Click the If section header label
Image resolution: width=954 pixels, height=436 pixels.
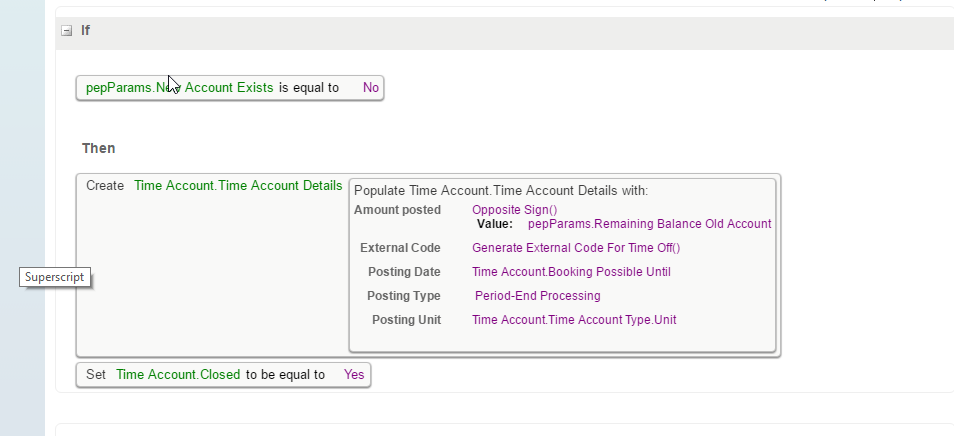pos(85,30)
